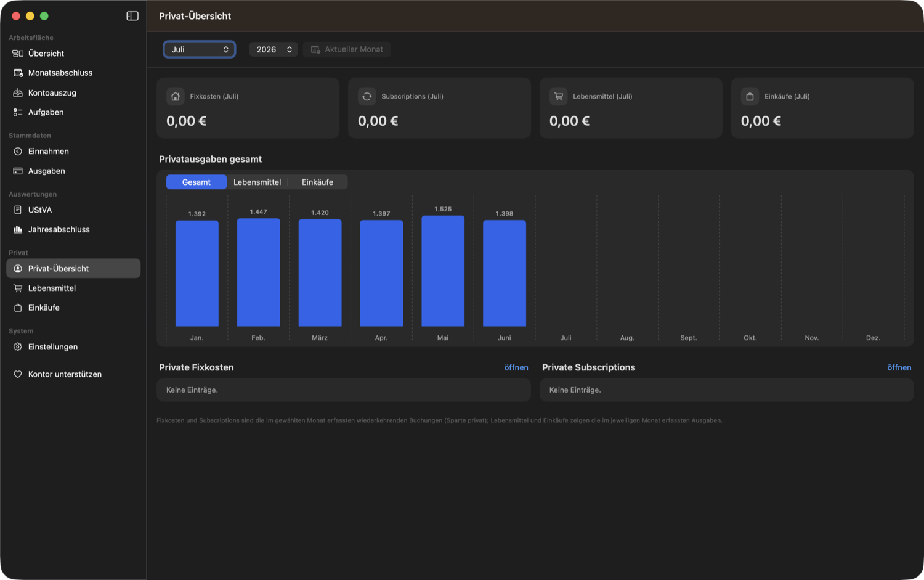Click öffnen next to Private Fixkosten

pyautogui.click(x=516, y=367)
